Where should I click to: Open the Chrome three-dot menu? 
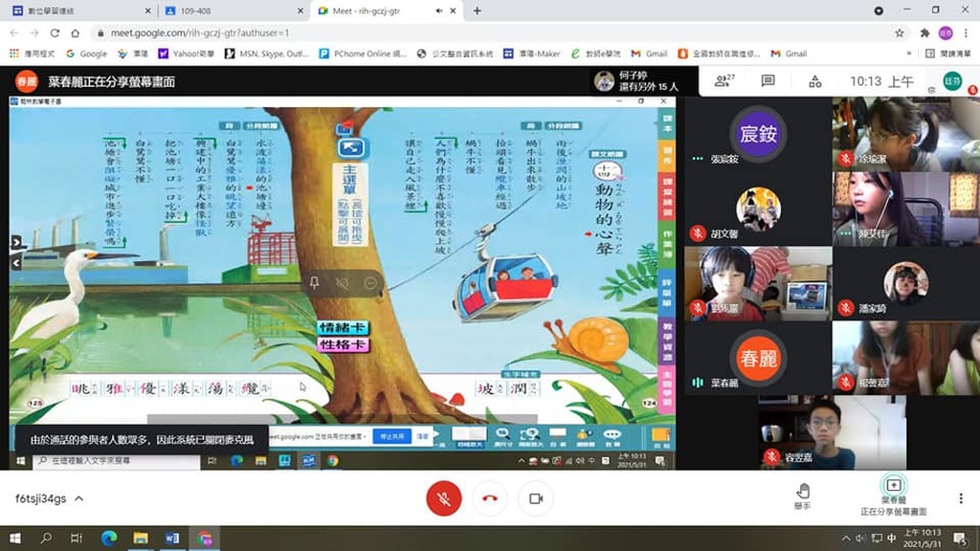tap(967, 33)
